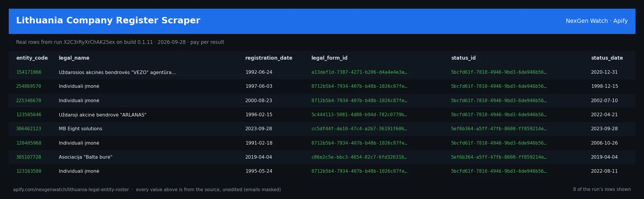This screenshot has width=644, height=199.
Task: Select the legal_name column header
Action: click(x=74, y=58)
